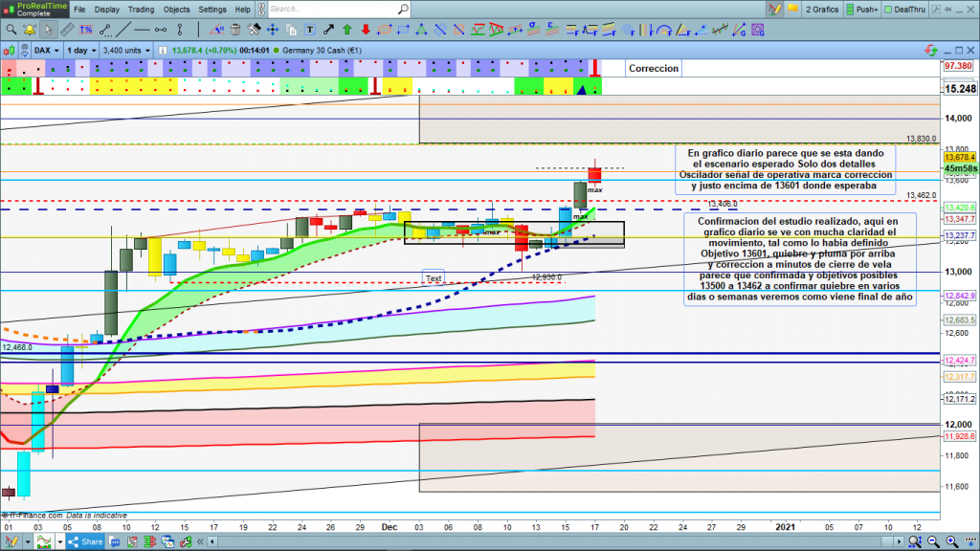The height and width of the screenshot is (551, 980).
Task: Open the Objects menu
Action: [x=176, y=10]
